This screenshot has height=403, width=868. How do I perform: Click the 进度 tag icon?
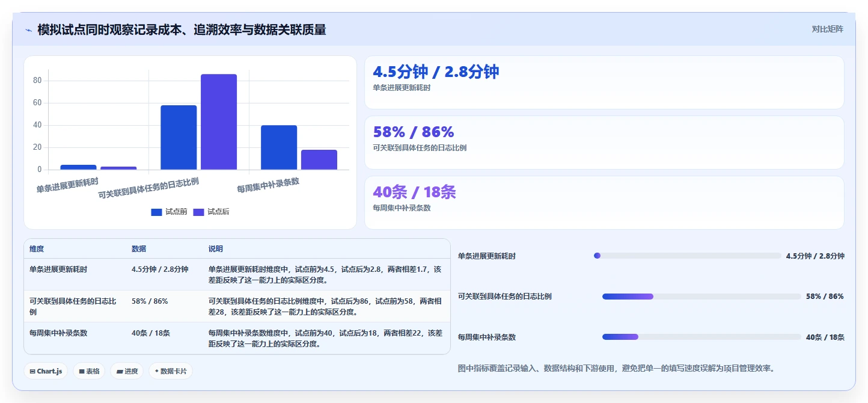[x=119, y=372]
